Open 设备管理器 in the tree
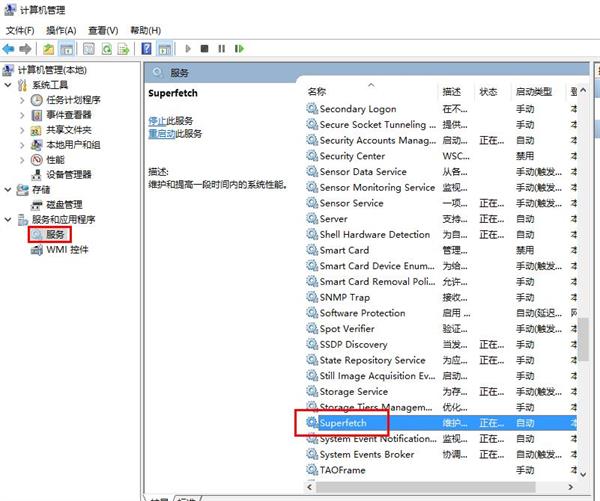This screenshot has height=501, width=600. (69, 175)
